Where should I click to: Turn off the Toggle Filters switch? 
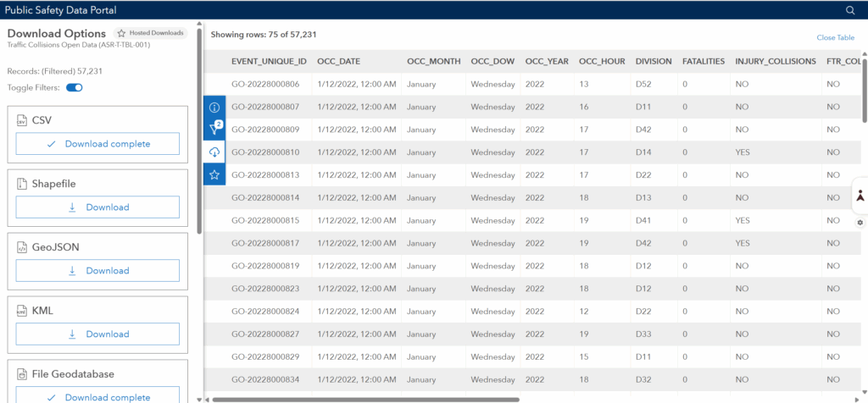[74, 88]
